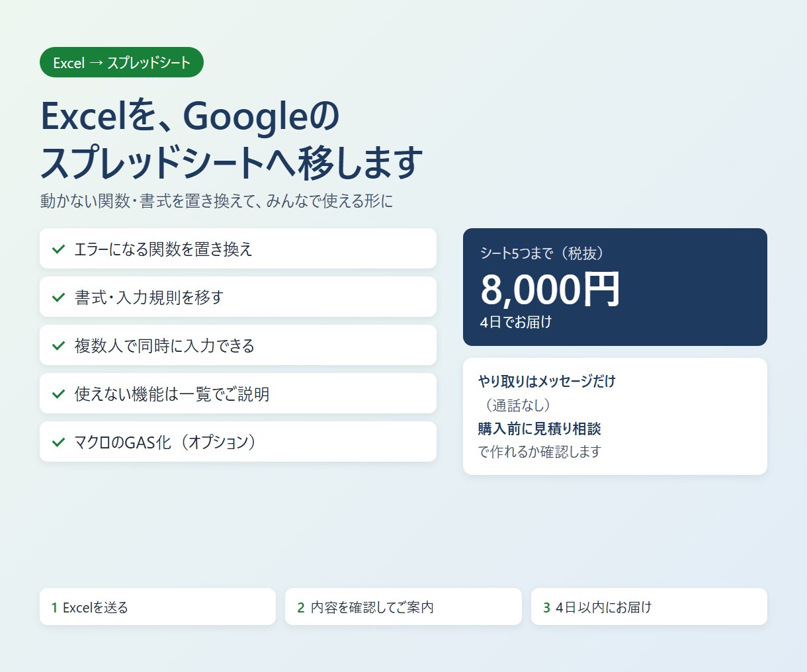Click the heading 'Excelを、Googleの'

point(190,116)
